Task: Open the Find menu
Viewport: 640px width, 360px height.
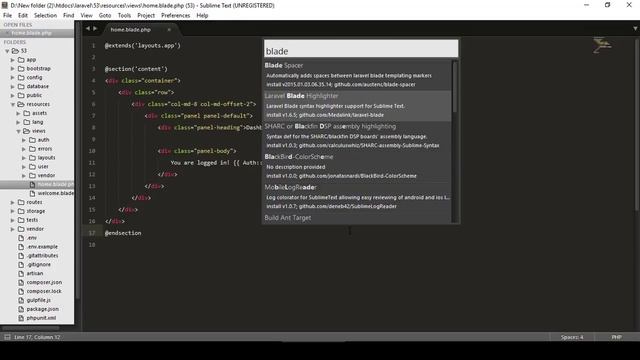Action: pos(69,16)
